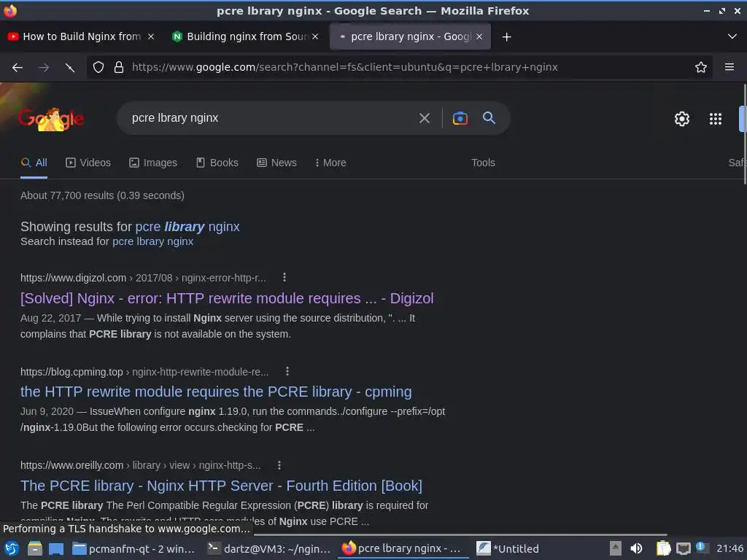Screen dimensions: 747x560
Task: Open options for the blog.cpming.top result
Action: pyautogui.click(x=287, y=371)
